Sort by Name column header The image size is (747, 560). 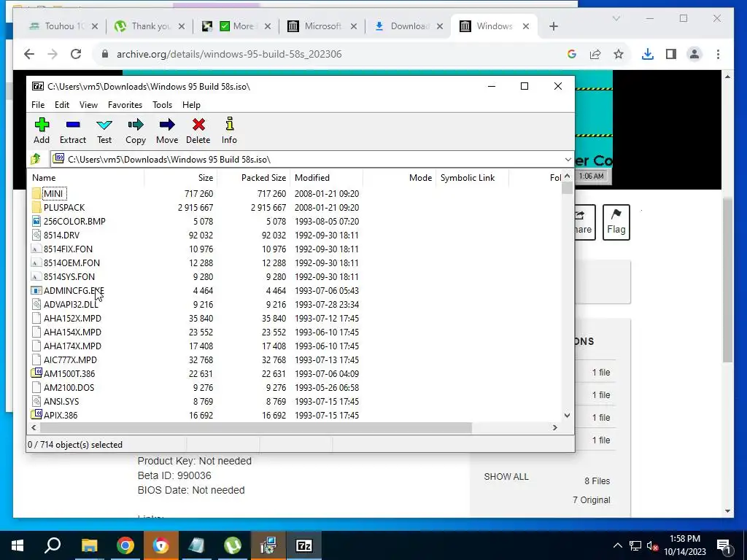(x=86, y=178)
